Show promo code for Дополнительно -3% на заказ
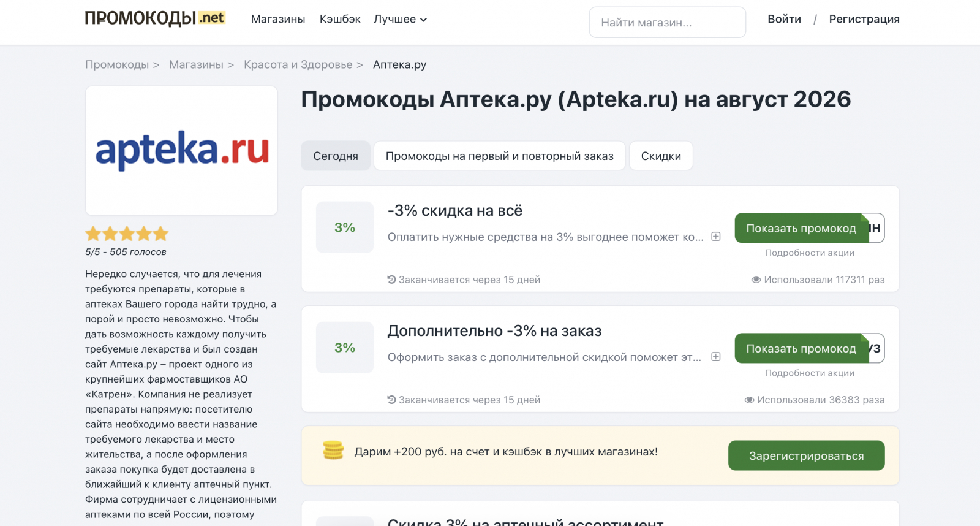980x526 pixels. [801, 348]
